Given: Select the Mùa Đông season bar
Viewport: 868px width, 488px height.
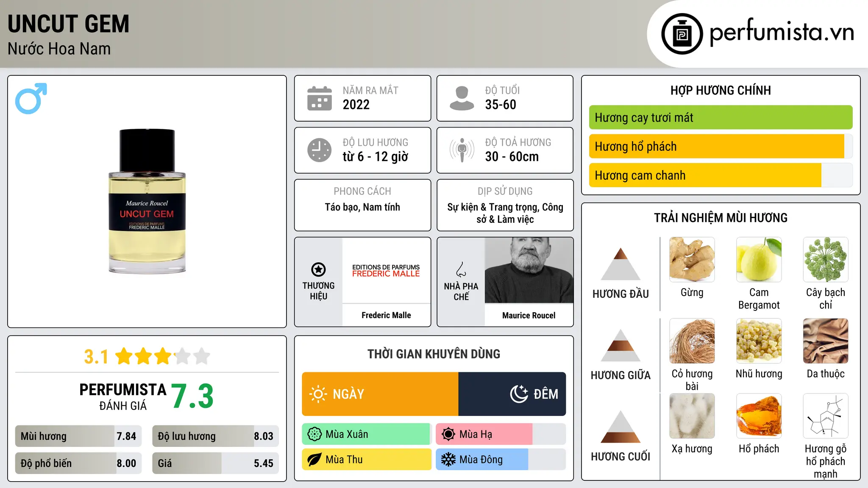Looking at the screenshot, I should 501,460.
